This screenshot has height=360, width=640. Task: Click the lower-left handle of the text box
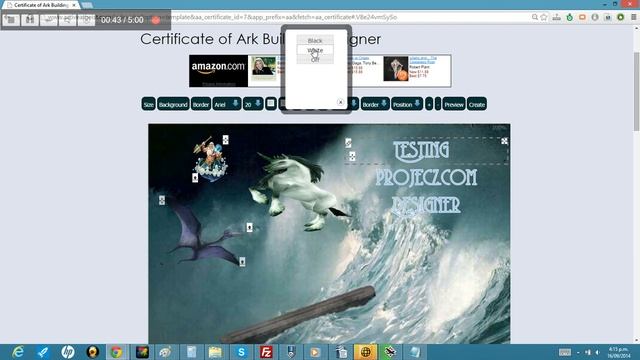click(352, 156)
